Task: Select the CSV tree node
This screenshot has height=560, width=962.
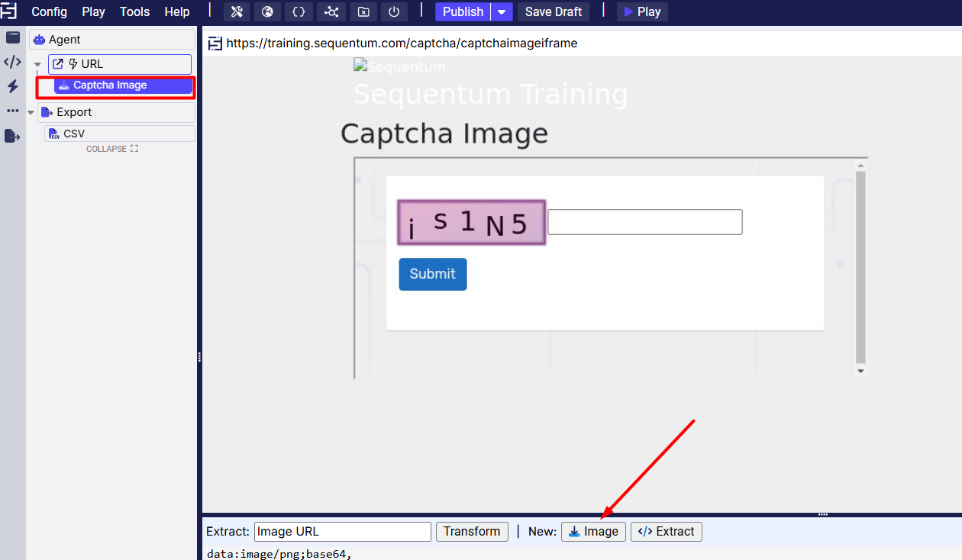Action: [x=120, y=134]
